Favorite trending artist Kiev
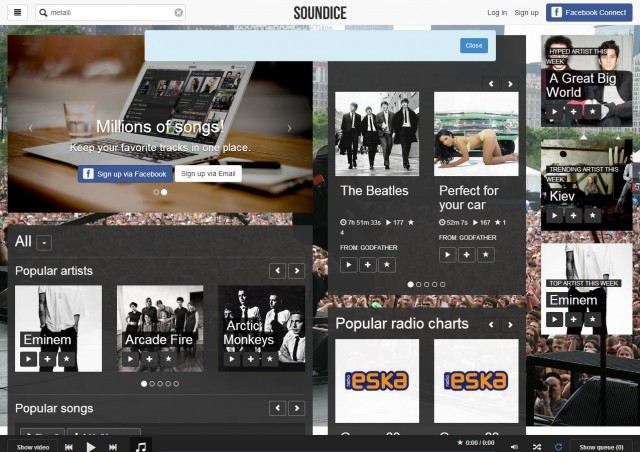This screenshot has height=452, width=640. 593,215
